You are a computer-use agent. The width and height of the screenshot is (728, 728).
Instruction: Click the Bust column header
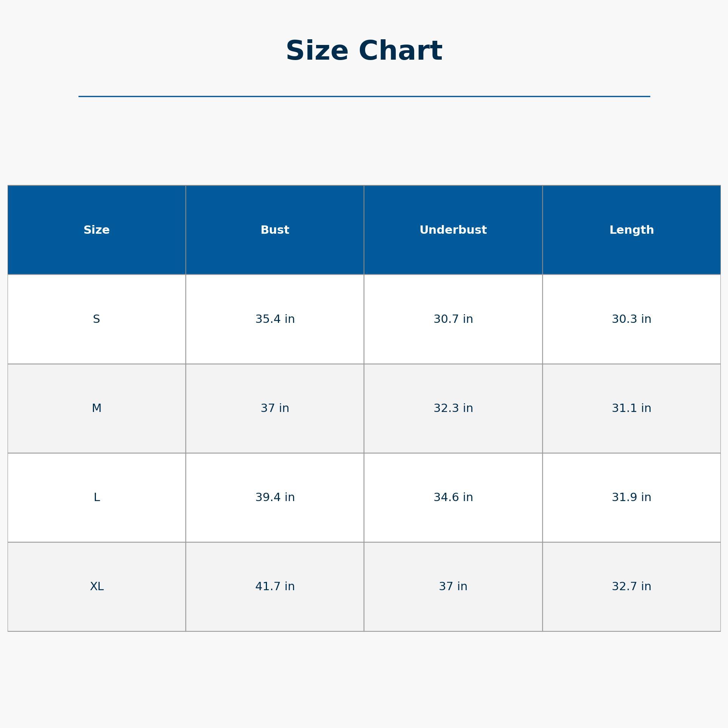[275, 230]
